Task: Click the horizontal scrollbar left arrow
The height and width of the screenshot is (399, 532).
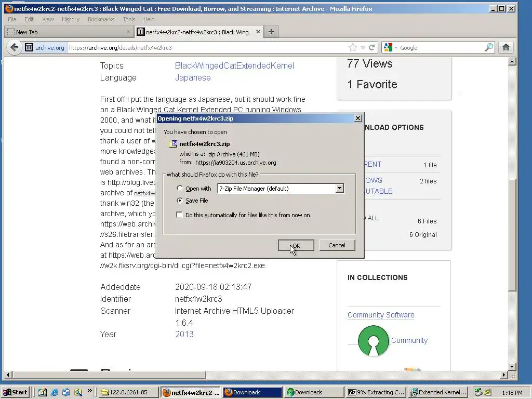Action: (8, 375)
